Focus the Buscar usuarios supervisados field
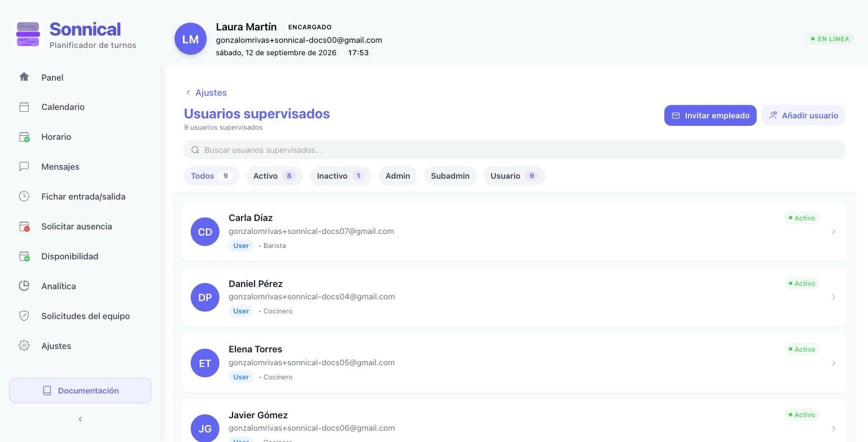This screenshot has width=868, height=442. [514, 150]
